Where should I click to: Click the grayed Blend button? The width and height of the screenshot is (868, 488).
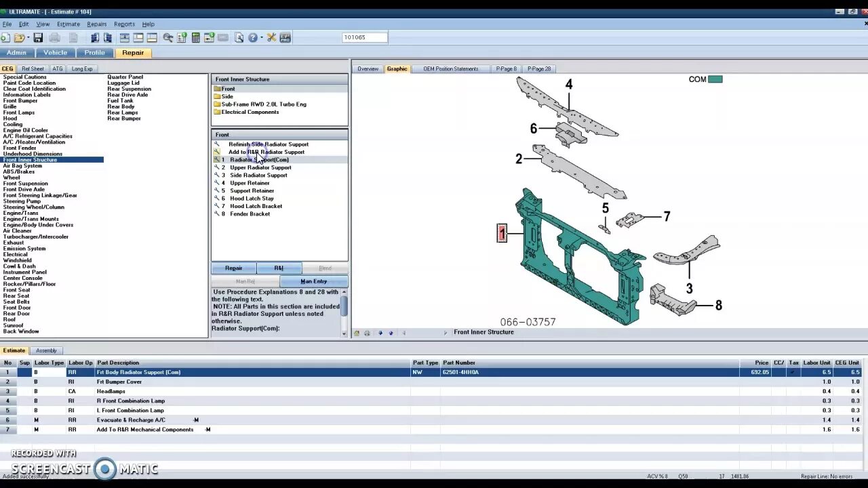pyautogui.click(x=325, y=268)
